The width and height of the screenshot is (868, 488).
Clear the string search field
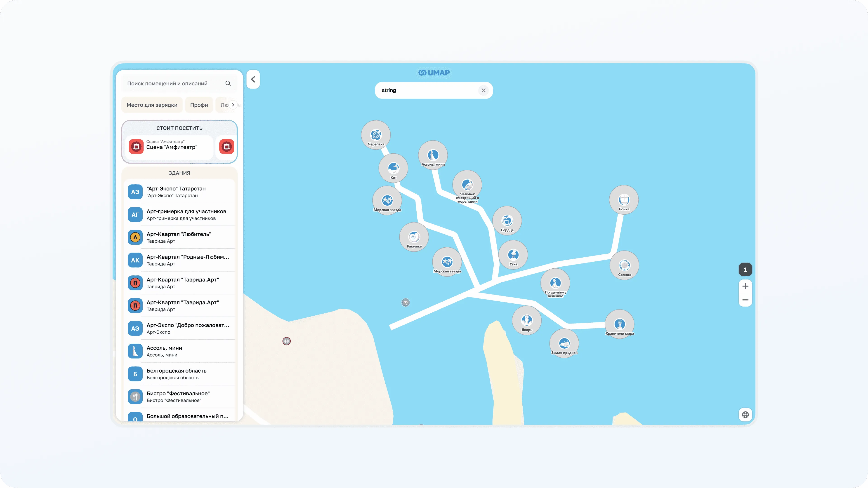484,90
